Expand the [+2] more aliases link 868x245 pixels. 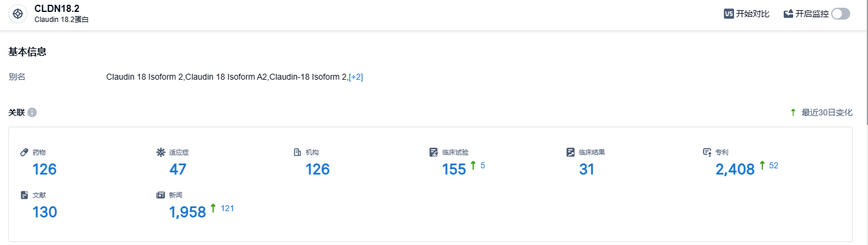[356, 77]
